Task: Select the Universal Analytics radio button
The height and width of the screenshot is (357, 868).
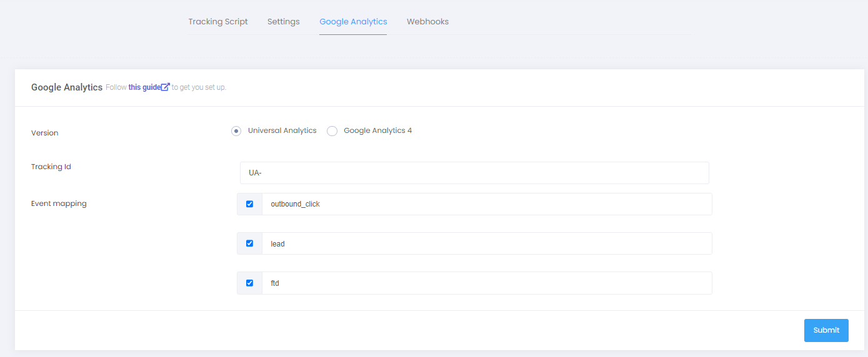Action: tap(236, 131)
